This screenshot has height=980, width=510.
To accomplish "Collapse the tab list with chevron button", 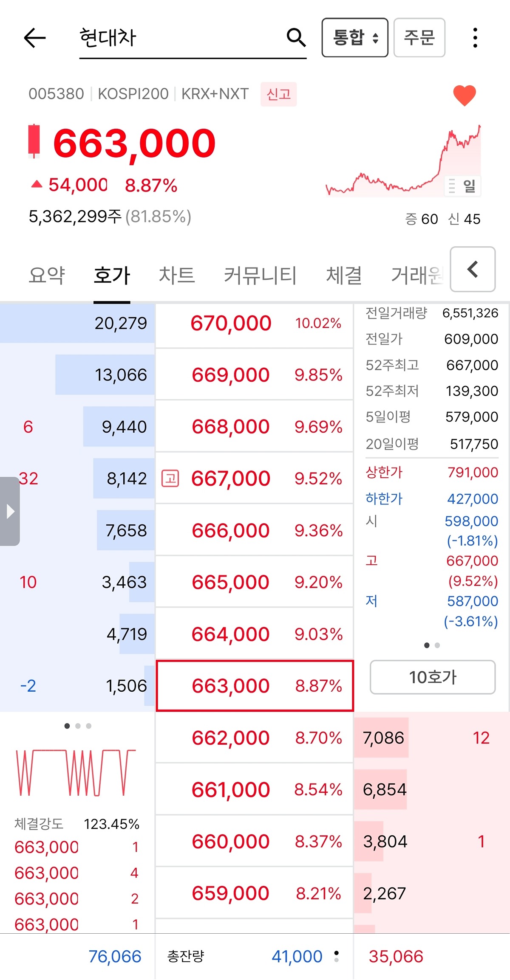I will point(473,269).
